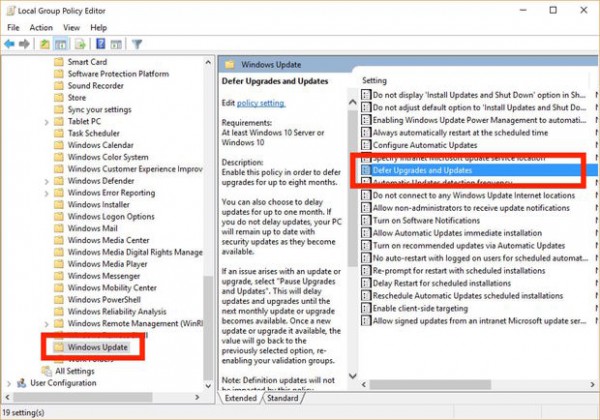Click the Store folder icon
The height and width of the screenshot is (420, 600).
coord(59,98)
